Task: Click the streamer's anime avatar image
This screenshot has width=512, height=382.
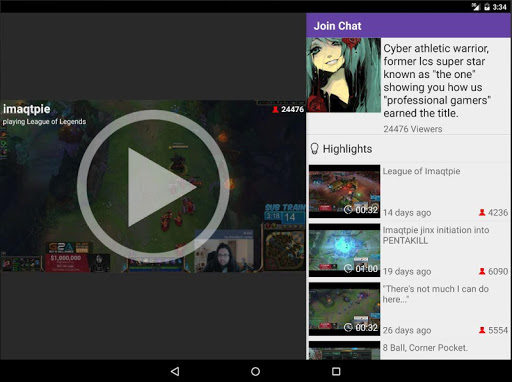Action: 343,75
